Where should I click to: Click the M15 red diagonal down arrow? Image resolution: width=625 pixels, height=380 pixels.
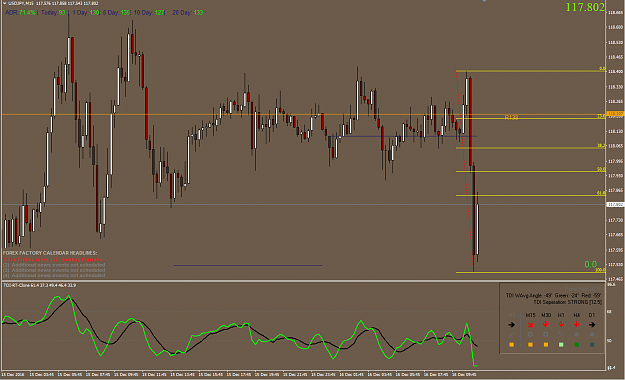point(530,325)
